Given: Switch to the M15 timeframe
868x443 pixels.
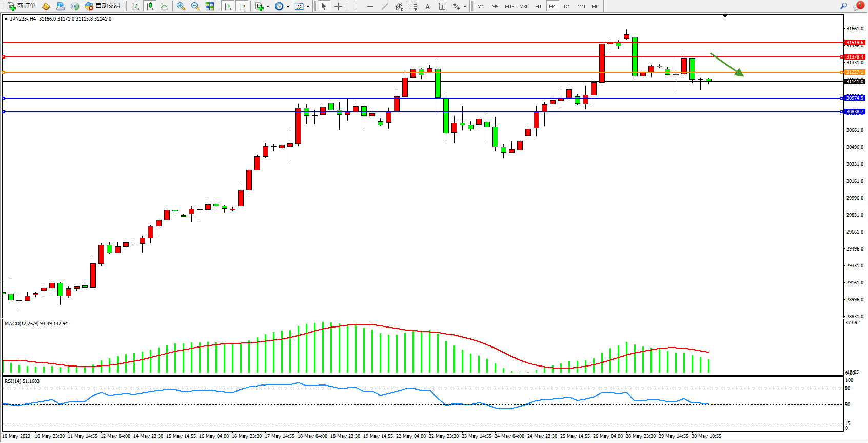Looking at the screenshot, I should 509,6.
